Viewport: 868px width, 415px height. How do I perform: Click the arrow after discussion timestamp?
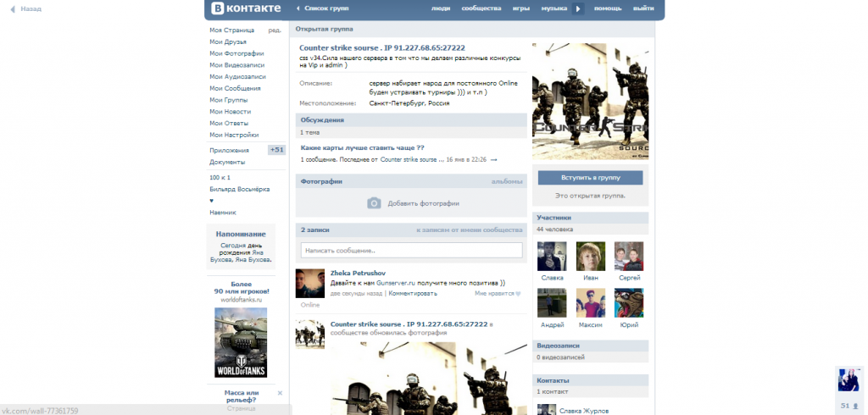pyautogui.click(x=494, y=159)
